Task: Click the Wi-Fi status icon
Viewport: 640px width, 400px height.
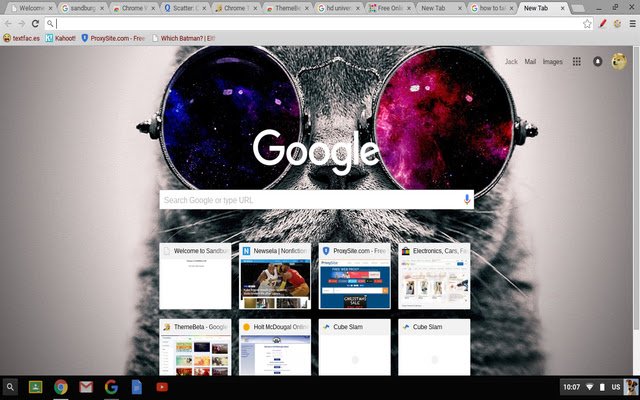Action: [589, 387]
